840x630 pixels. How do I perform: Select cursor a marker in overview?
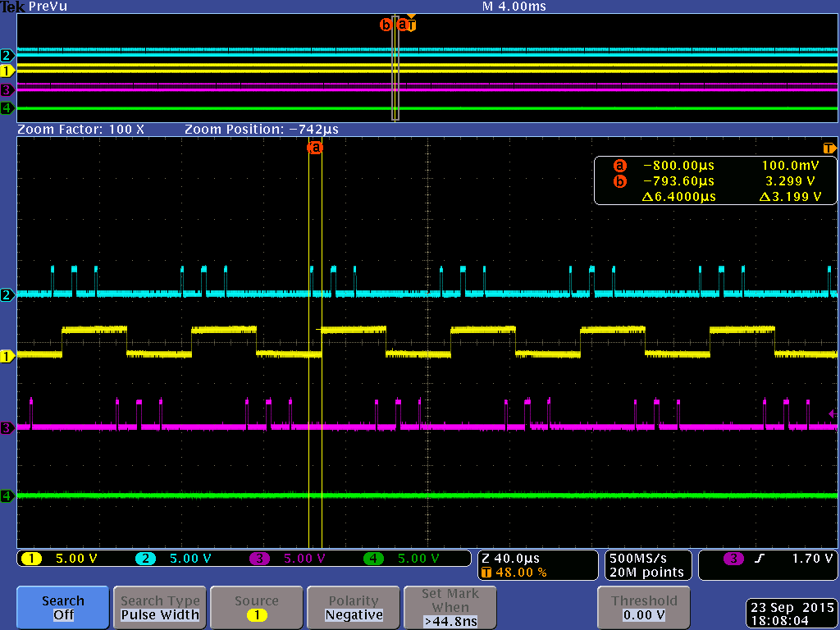tap(403, 25)
